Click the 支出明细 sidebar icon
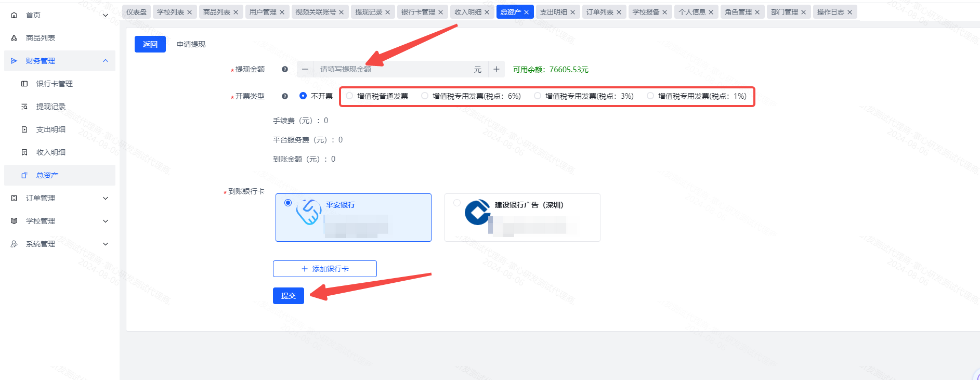The image size is (980, 380). point(24,129)
